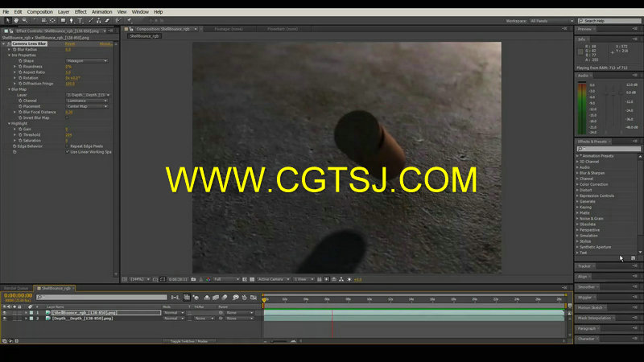Toggle Threshold stopwatch
The image size is (644, 362).
[20, 134]
